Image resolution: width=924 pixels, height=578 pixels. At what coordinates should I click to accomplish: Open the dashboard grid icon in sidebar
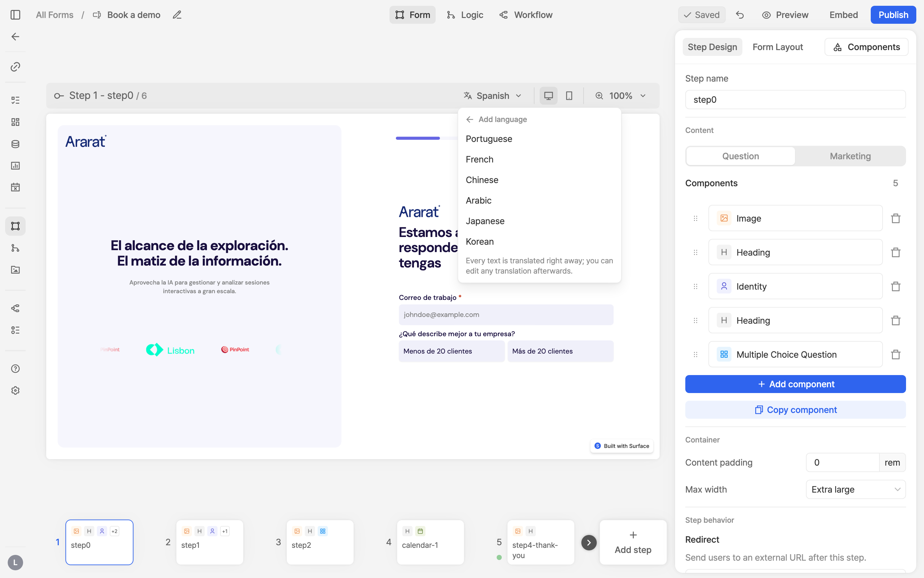point(15,122)
